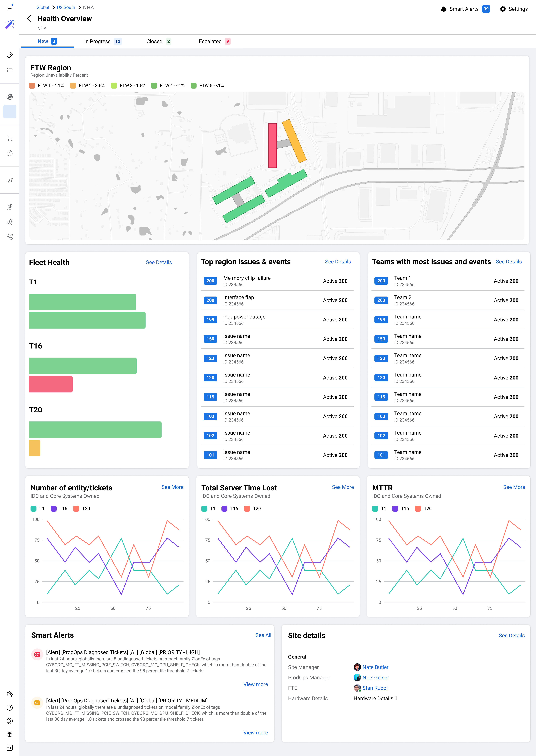The image size is (536, 756).
Task: Click the unicorn icon in sidebar
Action: [10, 222]
